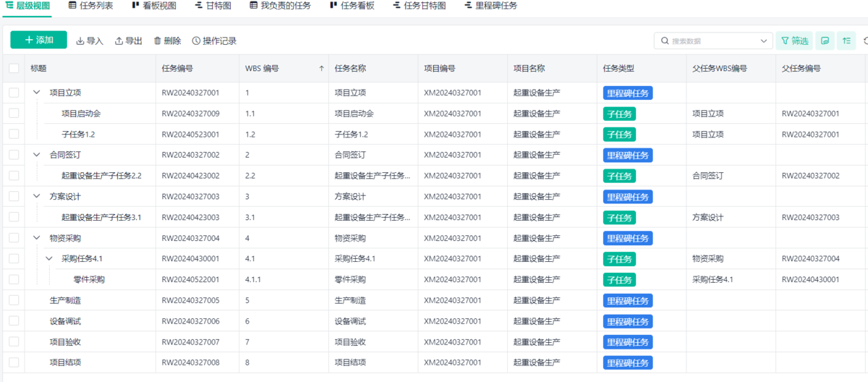Viewport: 868px width, 382px height.
Task: Click the sort order icon button
Action: tap(846, 41)
